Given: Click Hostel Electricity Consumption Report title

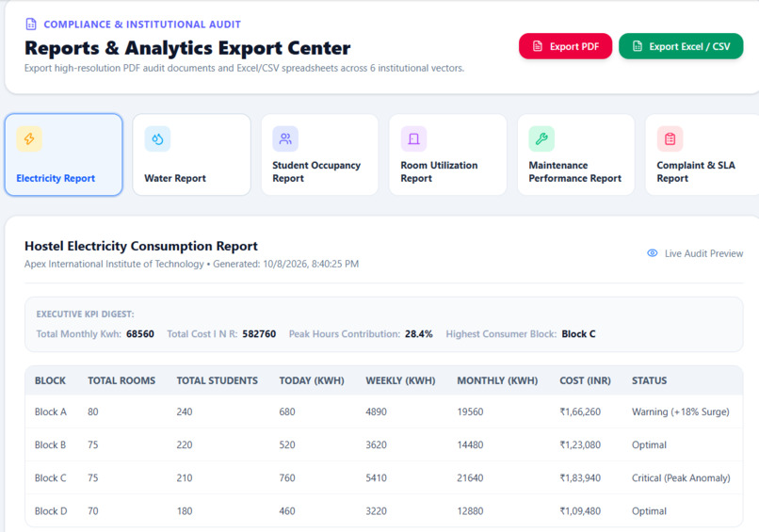Looking at the screenshot, I should pyautogui.click(x=141, y=246).
